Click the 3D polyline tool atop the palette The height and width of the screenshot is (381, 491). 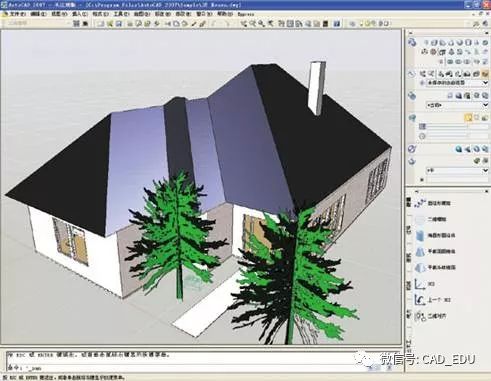(x=432, y=203)
